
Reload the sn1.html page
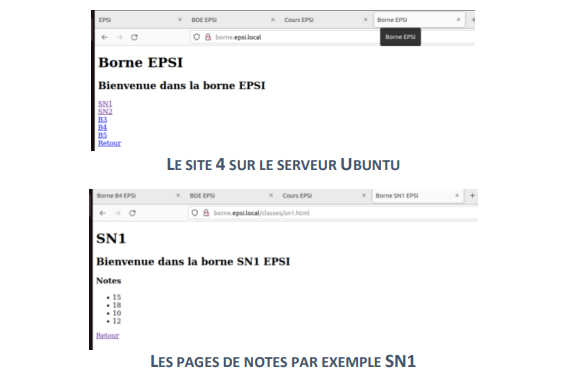point(132,213)
